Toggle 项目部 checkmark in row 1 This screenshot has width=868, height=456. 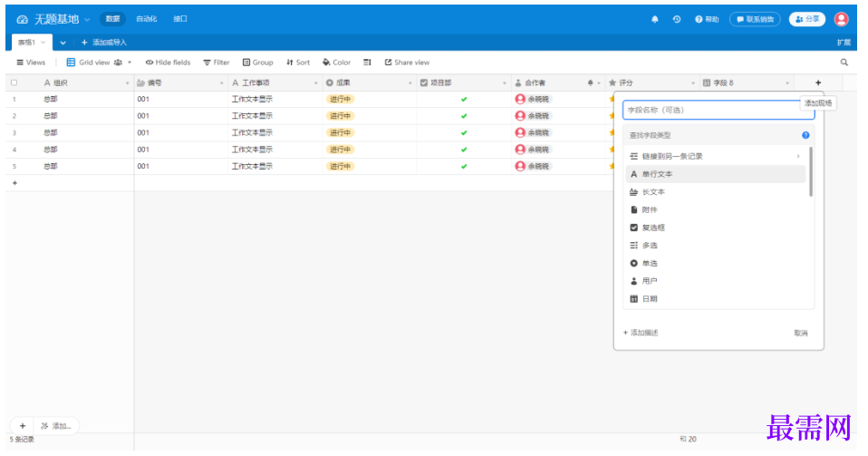click(464, 99)
